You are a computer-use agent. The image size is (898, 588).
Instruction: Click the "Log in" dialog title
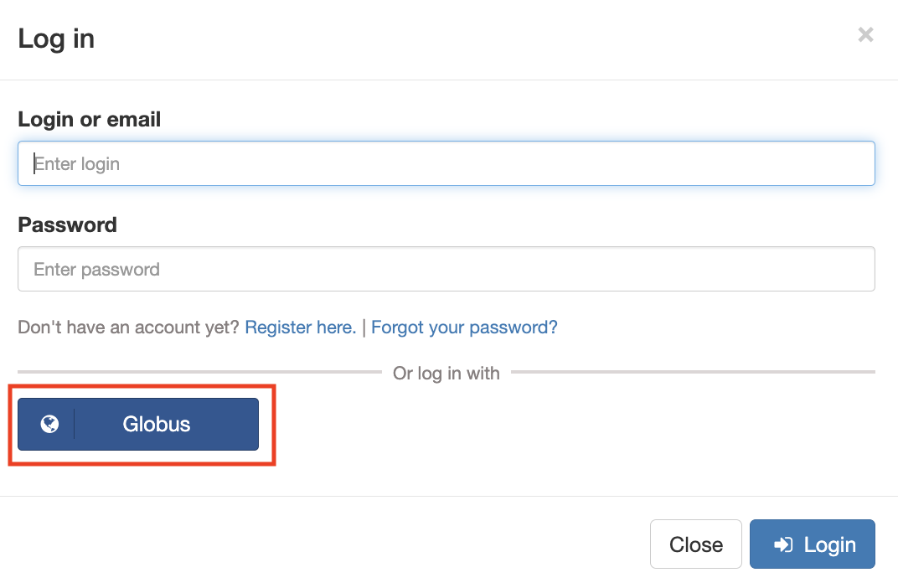pos(56,39)
